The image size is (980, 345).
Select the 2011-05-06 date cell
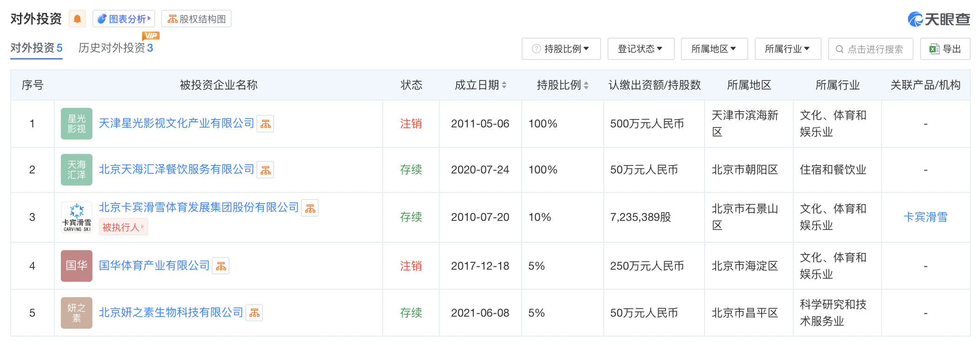tap(480, 124)
